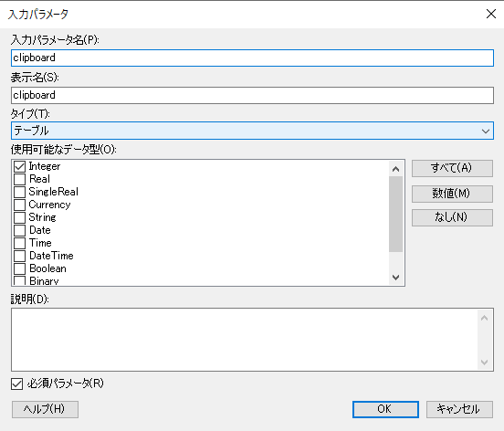
Task: Check the Date data type checkbox
Action: (x=19, y=230)
